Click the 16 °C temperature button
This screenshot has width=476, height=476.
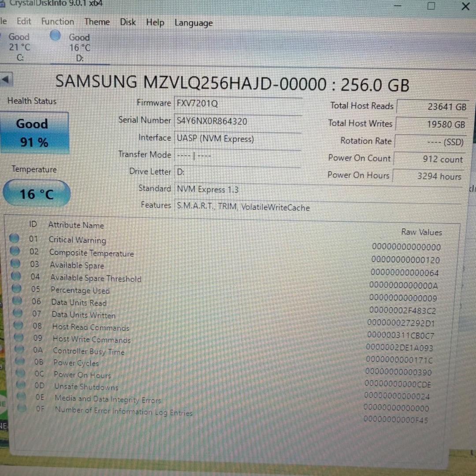click(37, 193)
